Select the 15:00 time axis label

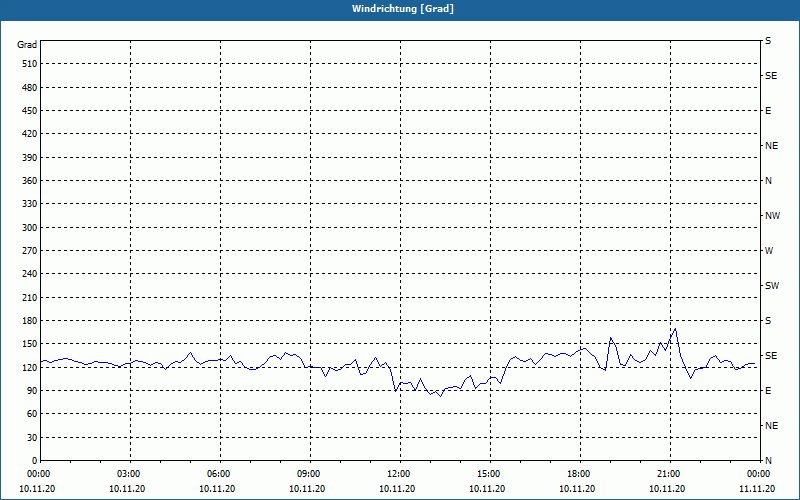pos(490,474)
